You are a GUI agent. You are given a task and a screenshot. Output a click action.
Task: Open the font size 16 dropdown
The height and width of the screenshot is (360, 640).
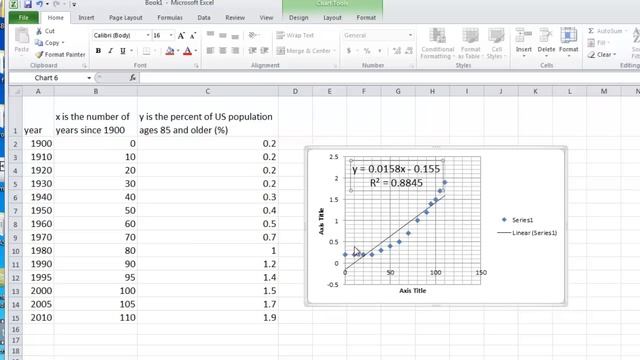171,36
